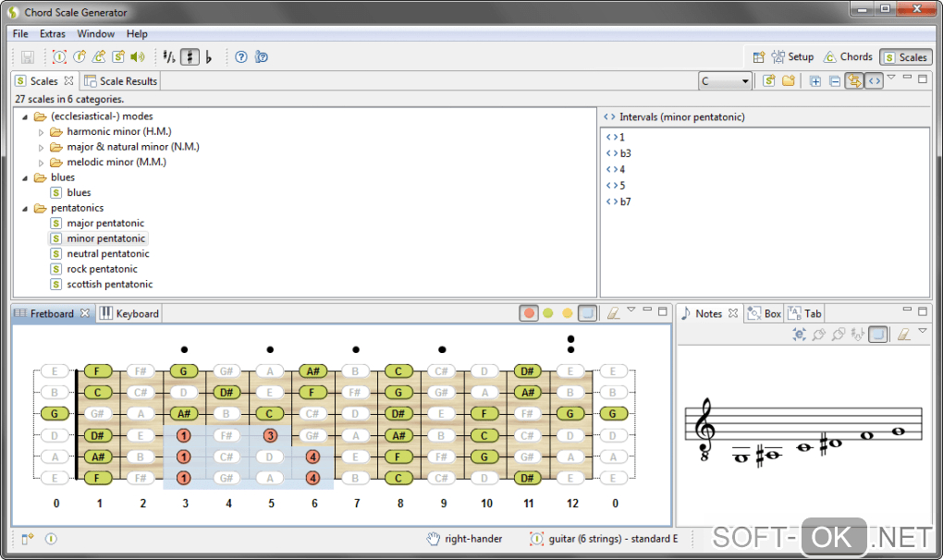Click the collapse all icon

(x=835, y=81)
